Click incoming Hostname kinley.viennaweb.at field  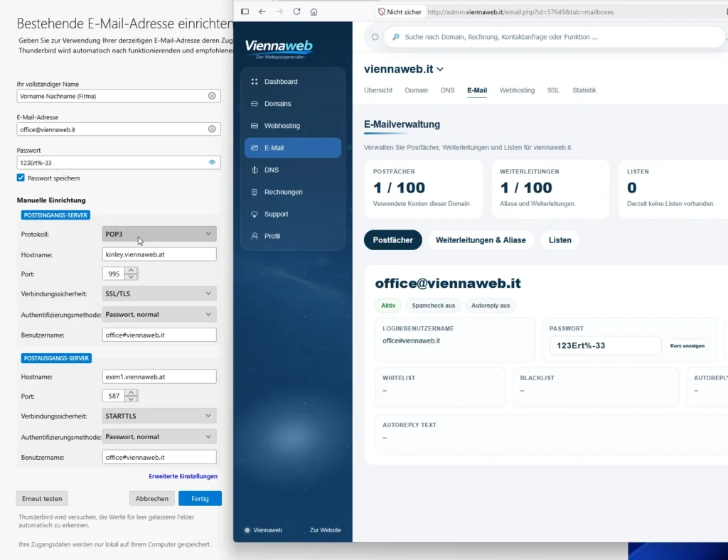click(159, 254)
